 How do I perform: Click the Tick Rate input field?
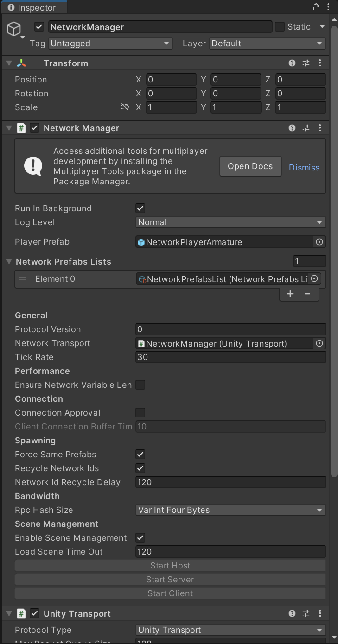(x=230, y=357)
